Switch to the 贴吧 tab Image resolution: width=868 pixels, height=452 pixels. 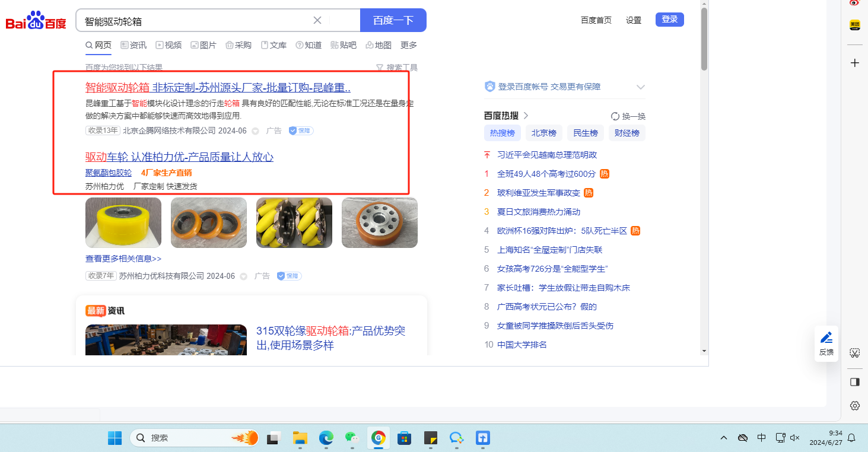[x=344, y=45]
